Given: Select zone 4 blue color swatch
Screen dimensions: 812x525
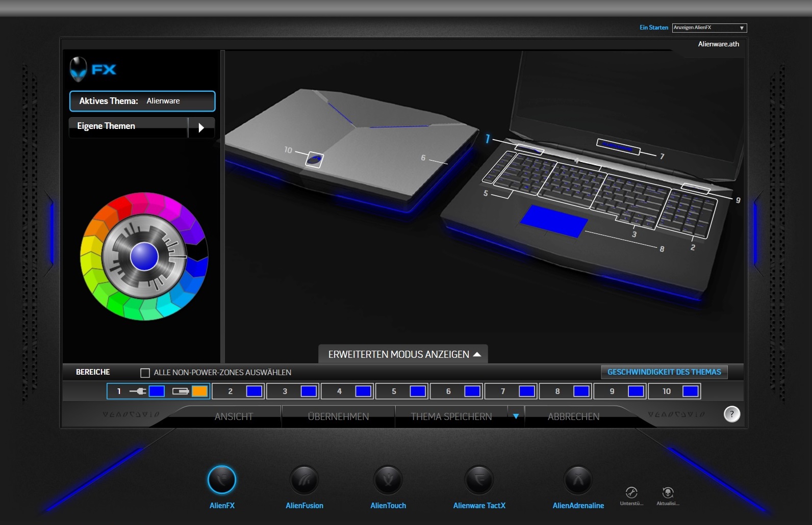Looking at the screenshot, I should click(x=363, y=391).
